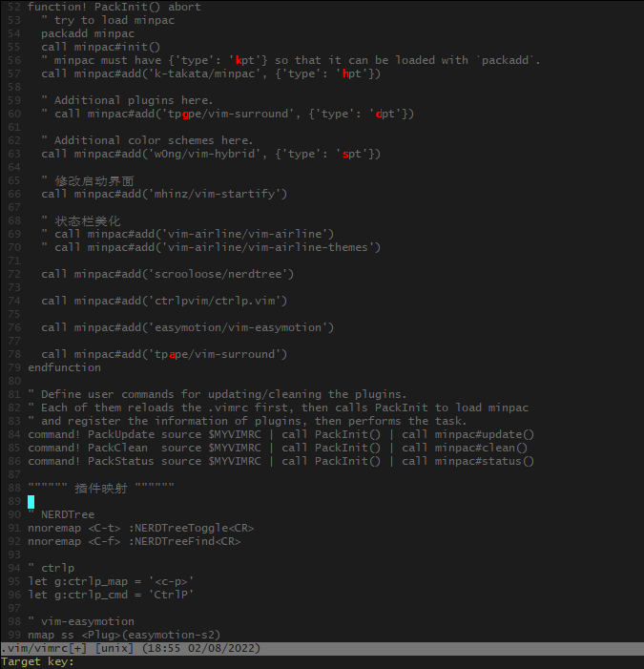Image resolution: width=644 pixels, height=669 pixels.
Task: Click the cyan cursor block on line 89
Action: coord(31,502)
